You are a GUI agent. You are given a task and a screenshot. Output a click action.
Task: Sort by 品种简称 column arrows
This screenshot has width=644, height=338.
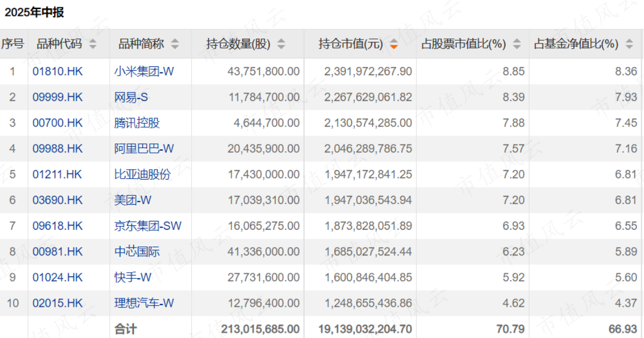click(175, 44)
